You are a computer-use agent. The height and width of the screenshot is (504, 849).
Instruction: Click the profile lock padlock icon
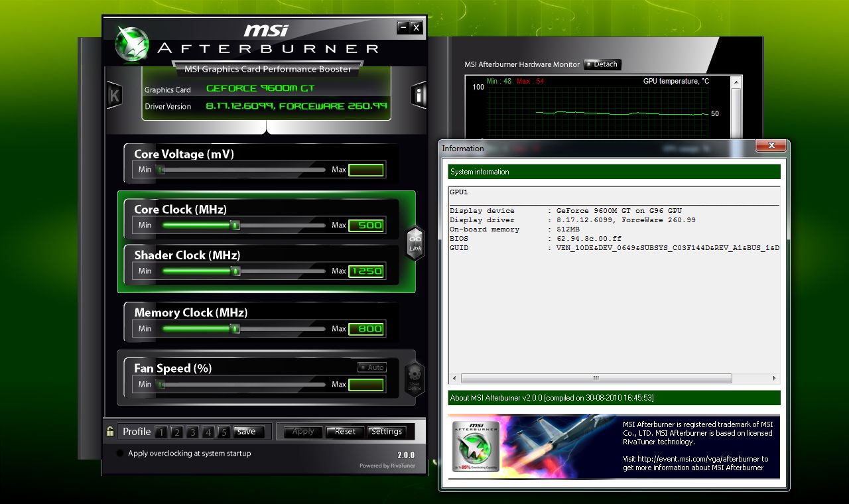(110, 431)
